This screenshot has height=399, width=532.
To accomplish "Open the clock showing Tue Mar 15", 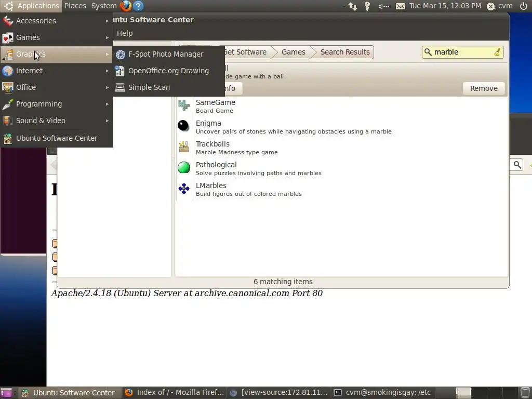I will click(445, 6).
